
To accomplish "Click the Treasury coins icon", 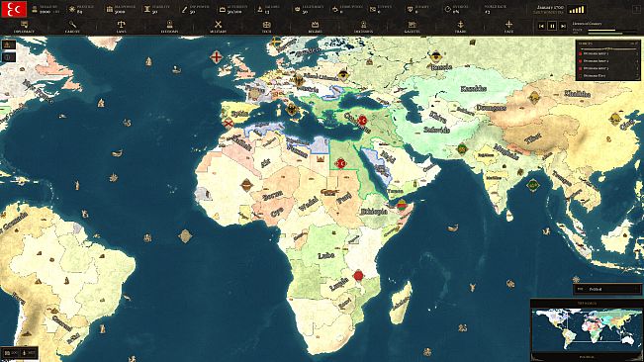I will (35, 9).
